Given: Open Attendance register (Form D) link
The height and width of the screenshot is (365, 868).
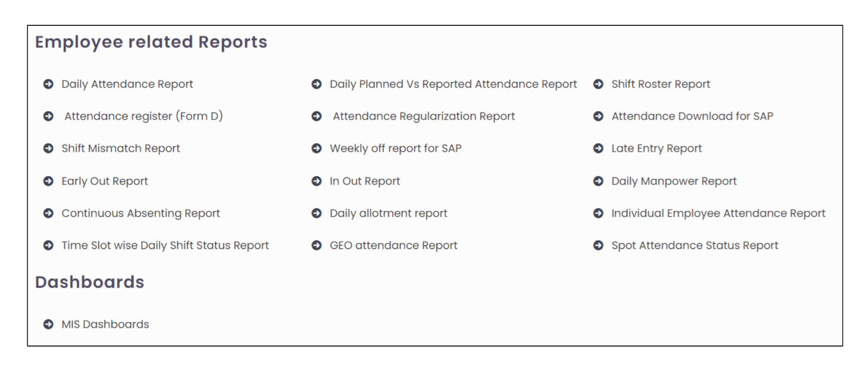Looking at the screenshot, I should [x=143, y=116].
